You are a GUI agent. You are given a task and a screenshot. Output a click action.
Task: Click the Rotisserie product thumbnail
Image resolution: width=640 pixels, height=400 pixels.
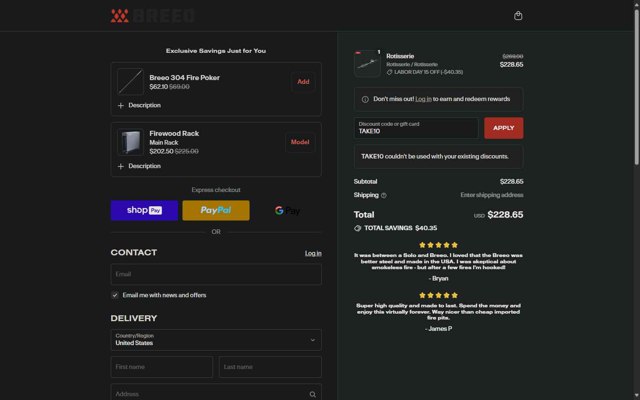(367, 64)
